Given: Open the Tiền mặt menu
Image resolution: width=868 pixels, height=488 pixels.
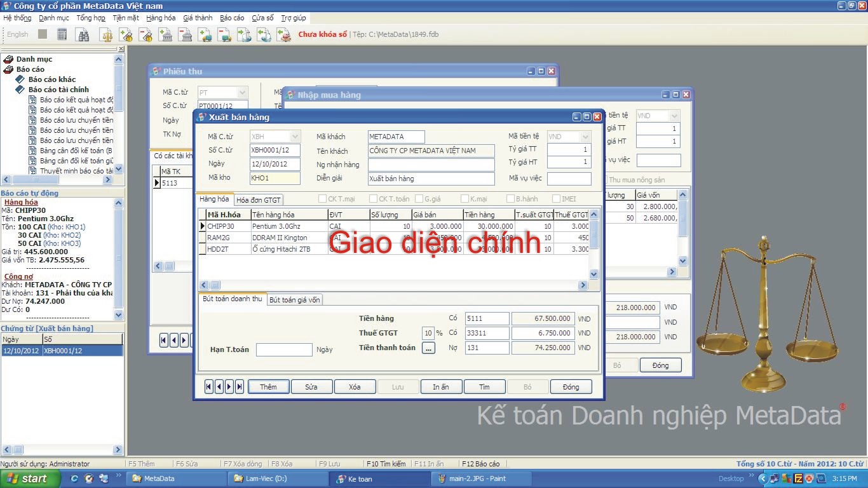Looking at the screenshot, I should [x=126, y=18].
